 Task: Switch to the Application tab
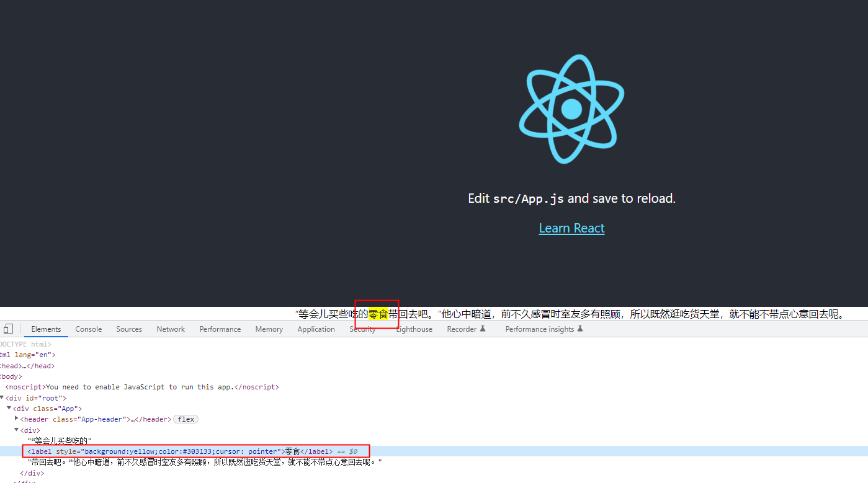[x=316, y=329]
